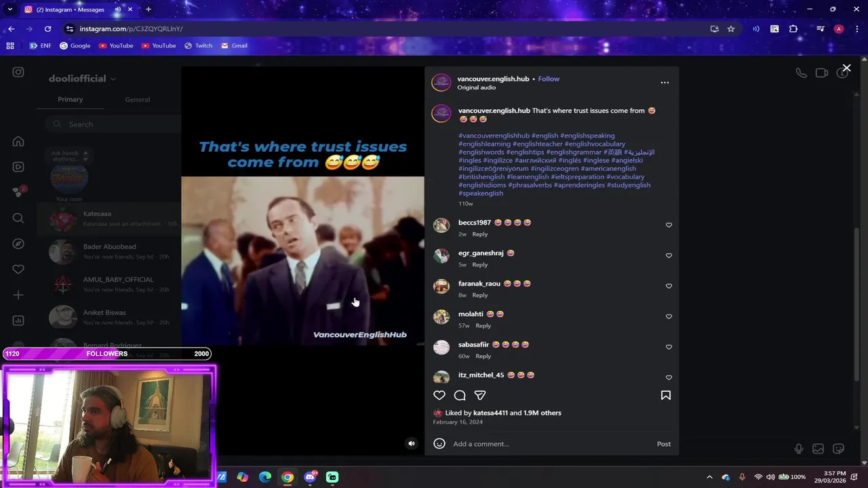Expand Chrome tab search dropdown arrow

[9, 9]
